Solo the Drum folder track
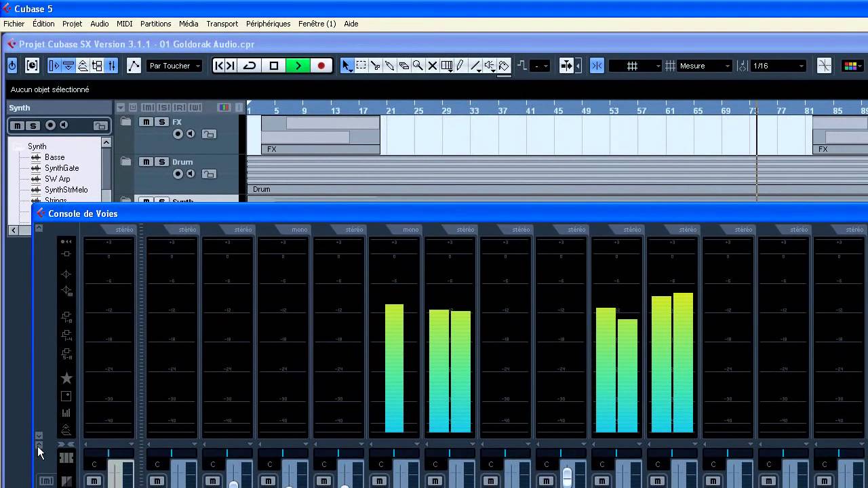Viewport: 868px width, 488px height. (161, 162)
